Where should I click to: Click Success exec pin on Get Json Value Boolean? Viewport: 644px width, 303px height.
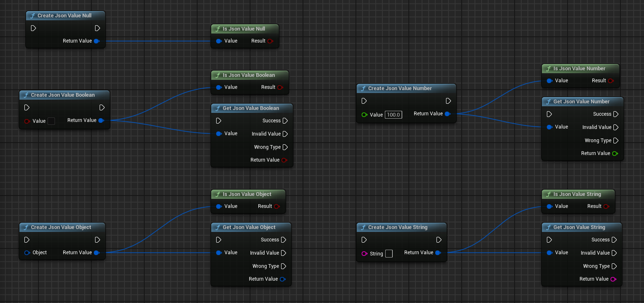(285, 121)
